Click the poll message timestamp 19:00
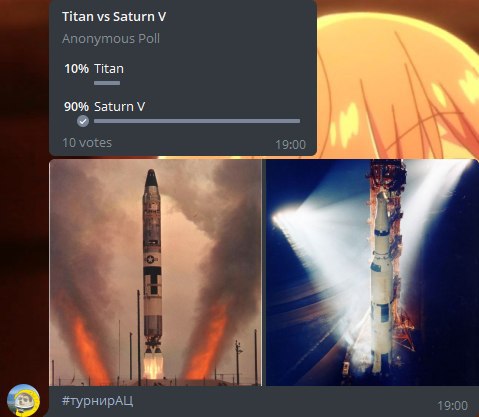Image resolution: width=479 pixels, height=417 pixels. pyautogui.click(x=290, y=145)
